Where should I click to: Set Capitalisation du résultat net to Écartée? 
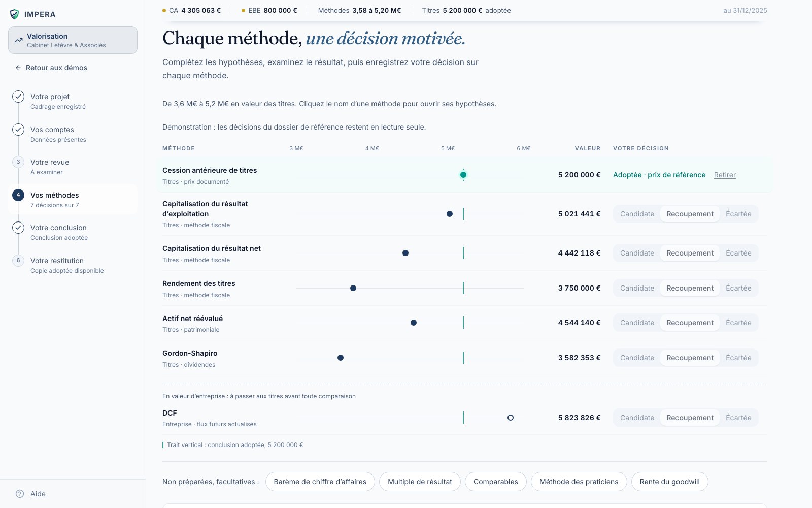(738, 253)
